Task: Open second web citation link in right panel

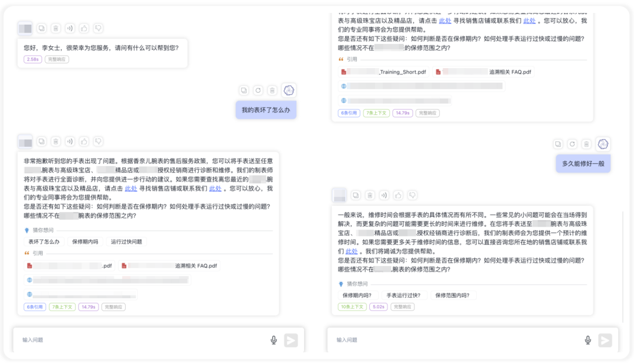Action: click(395, 101)
